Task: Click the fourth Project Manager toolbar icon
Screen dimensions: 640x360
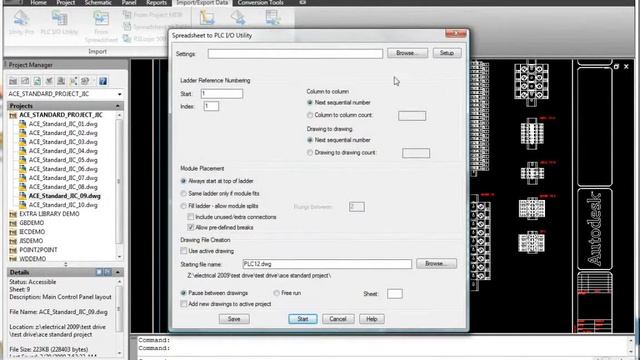Action: (x=49, y=81)
